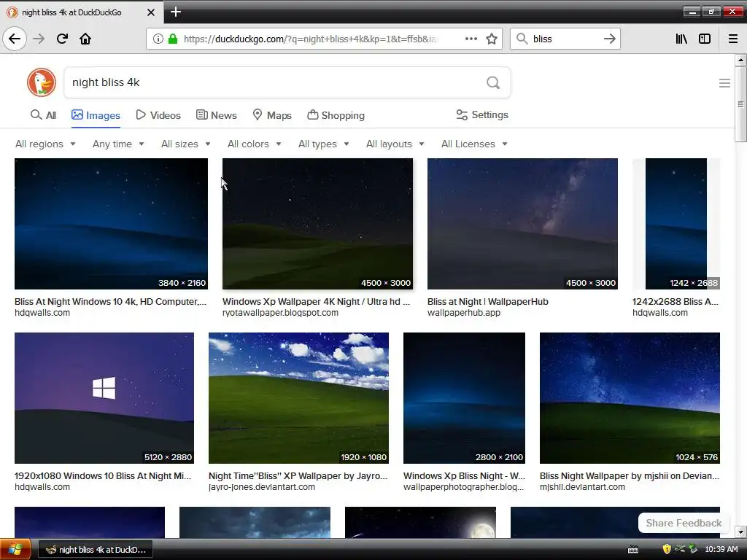This screenshot has height=560, width=747.
Task: Open the Windows logo 5120 × 2880 thumbnail
Action: pyautogui.click(x=104, y=398)
